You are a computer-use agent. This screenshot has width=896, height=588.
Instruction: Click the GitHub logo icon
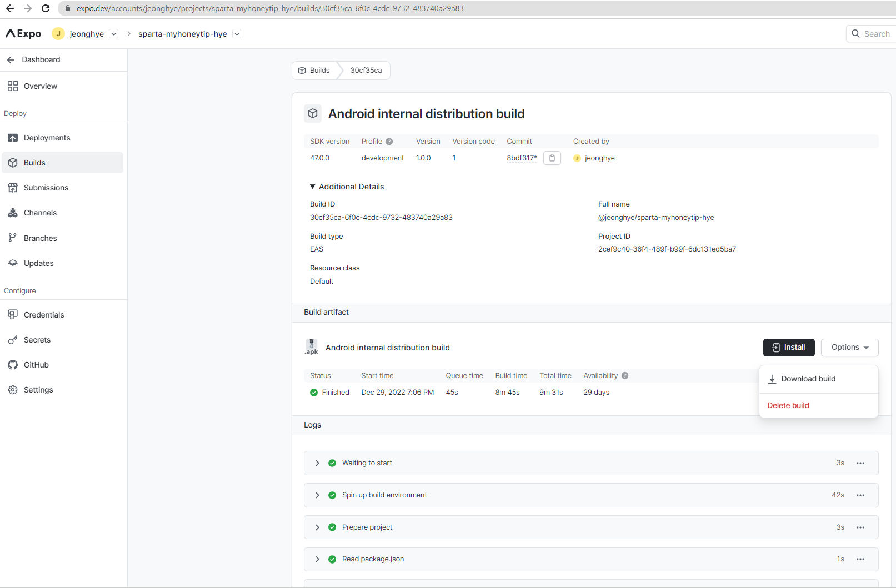pos(13,365)
